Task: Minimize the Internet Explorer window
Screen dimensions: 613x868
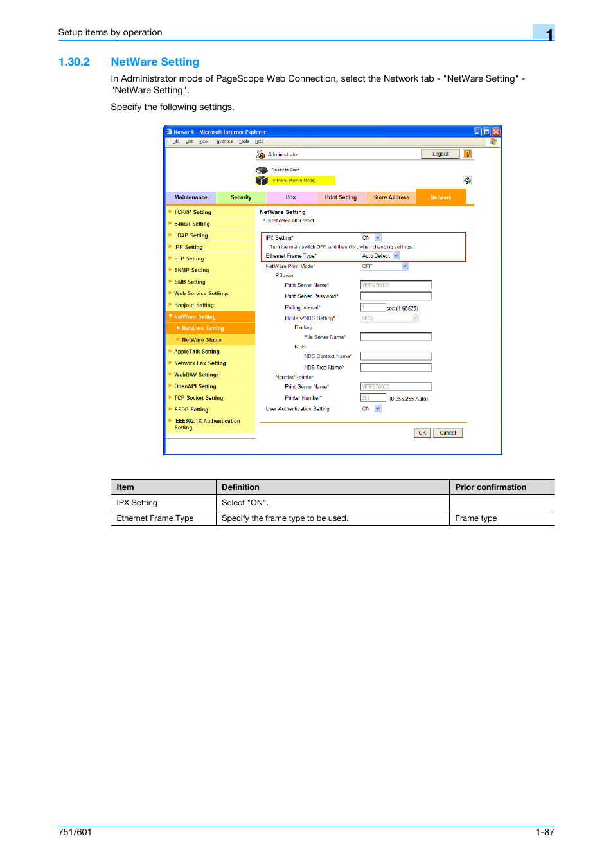Action: pos(477,132)
